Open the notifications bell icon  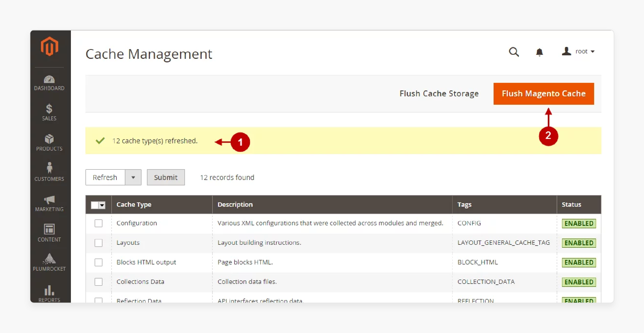pos(539,52)
